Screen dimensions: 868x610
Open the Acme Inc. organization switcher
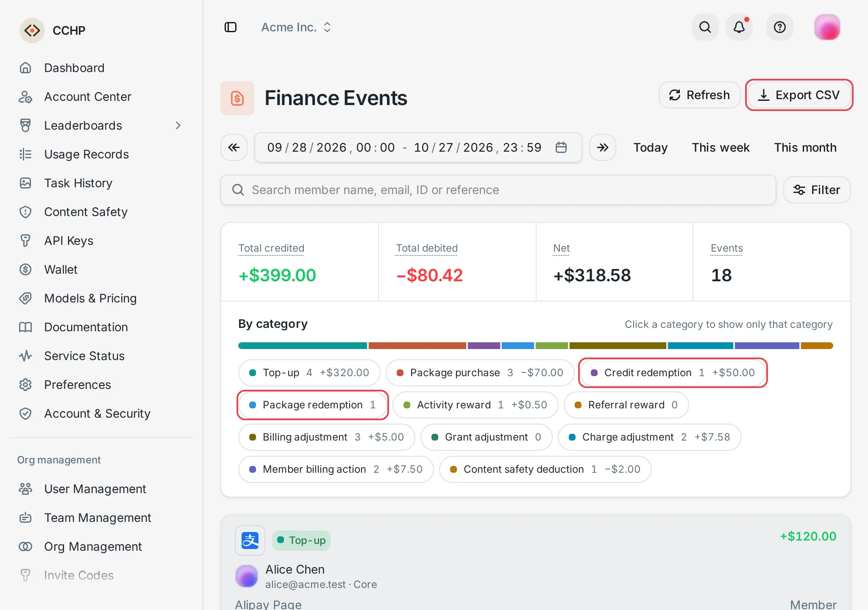[x=296, y=27]
